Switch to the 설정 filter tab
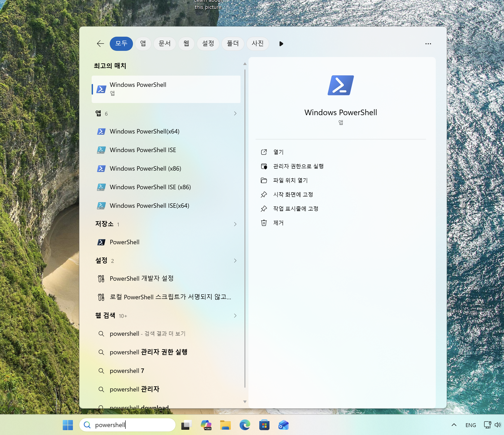Screen dimensions: 504x435 click(208, 44)
